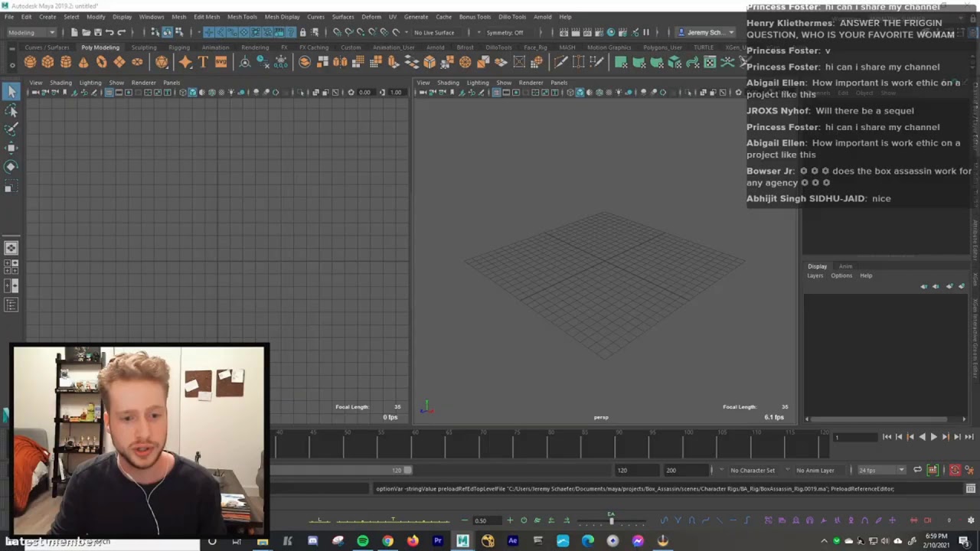Select the arrow Select tool in toolbox
The image size is (980, 551).
(11, 92)
